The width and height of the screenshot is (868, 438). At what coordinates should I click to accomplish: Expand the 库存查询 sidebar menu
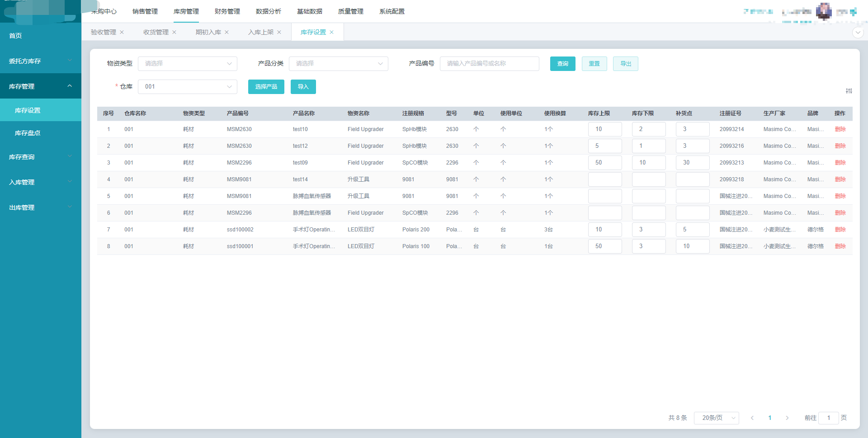41,157
